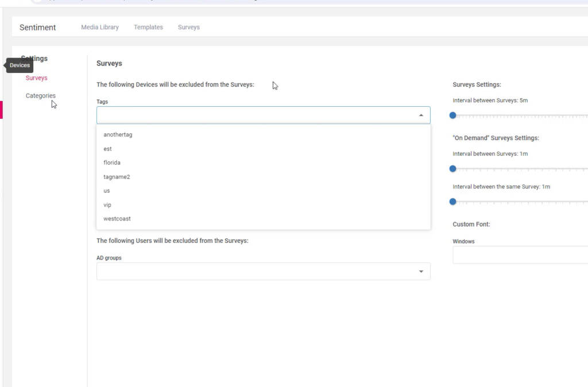
Task: Click the On Demand interval between Surveys slider
Action: 452,169
